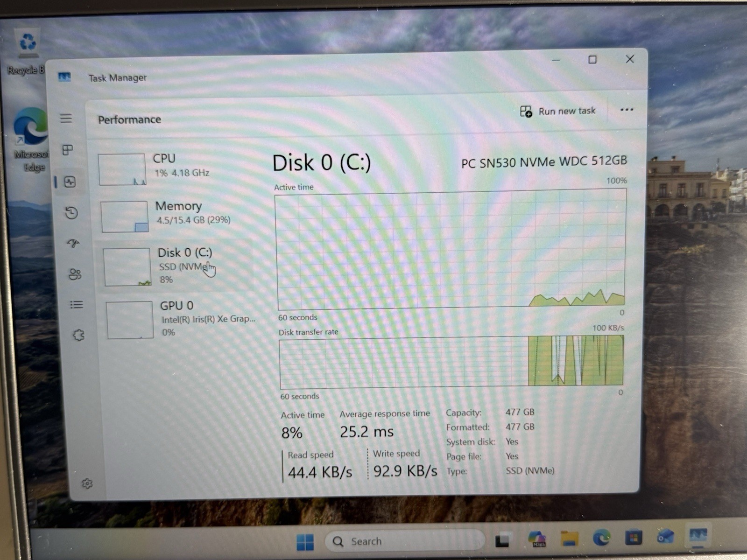747x560 pixels.
Task: Click the Disk transfer rate graph
Action: [452, 362]
